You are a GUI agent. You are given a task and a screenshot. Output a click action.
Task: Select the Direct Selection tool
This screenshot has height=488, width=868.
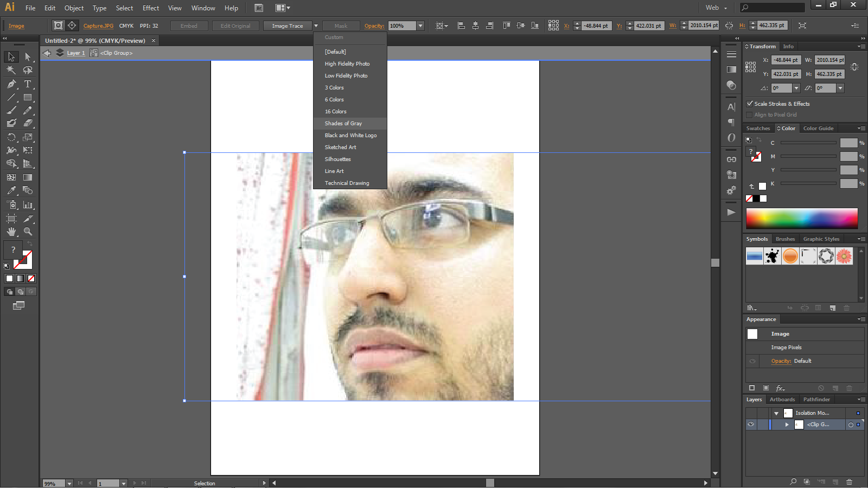tap(28, 57)
